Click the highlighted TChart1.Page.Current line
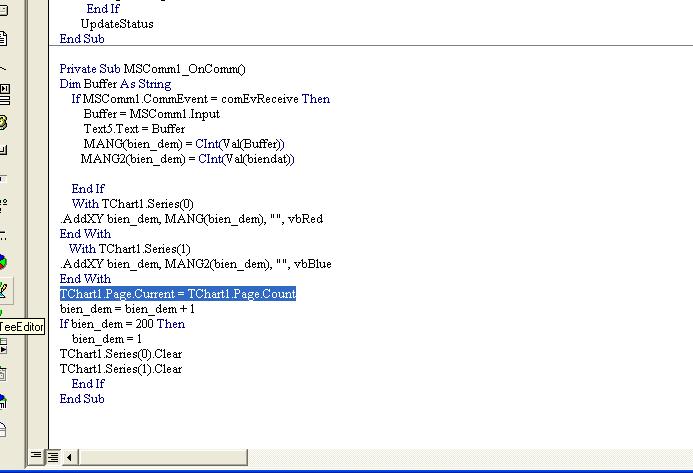The image size is (693, 473). coord(178,294)
